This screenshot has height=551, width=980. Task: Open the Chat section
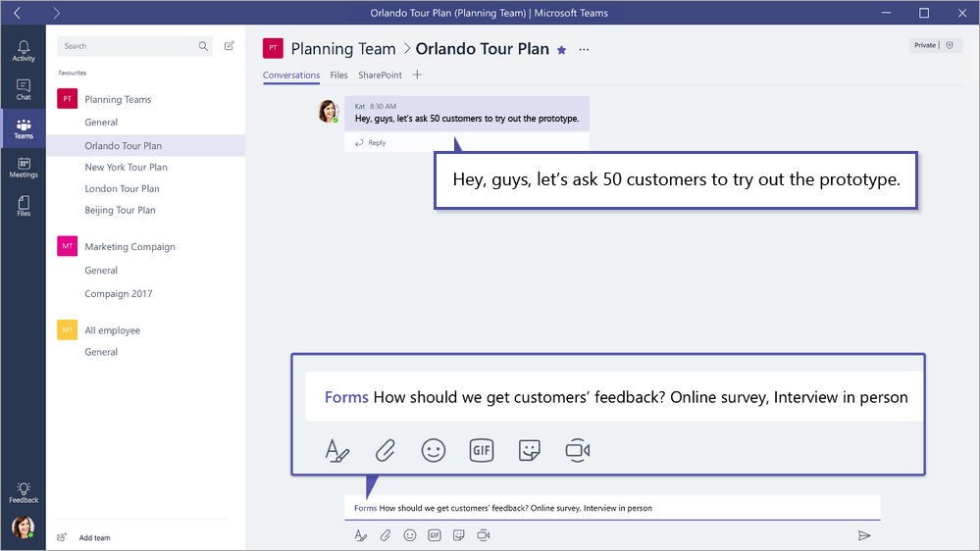[24, 90]
